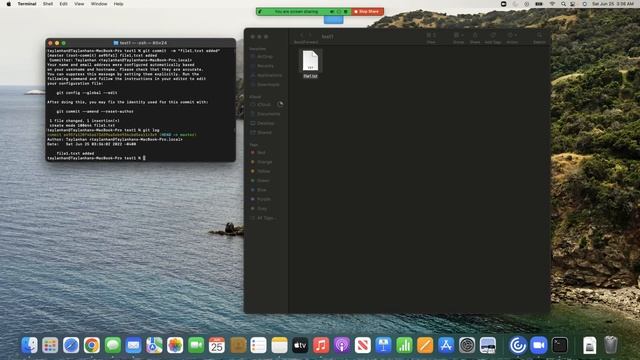Viewport: 640px width, 360px height.
Task: Open Control Center from the menu bar
Action: click(x=573, y=4)
